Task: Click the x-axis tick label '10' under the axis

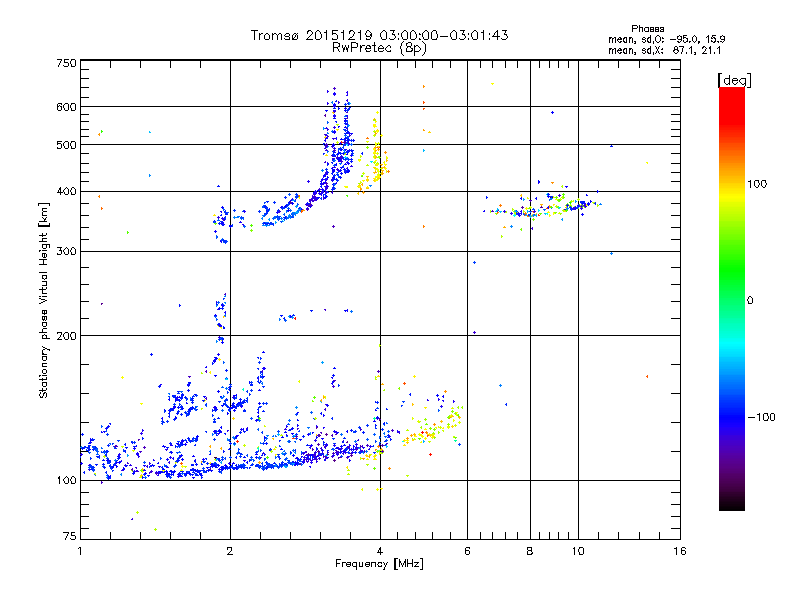Action: 578,551
